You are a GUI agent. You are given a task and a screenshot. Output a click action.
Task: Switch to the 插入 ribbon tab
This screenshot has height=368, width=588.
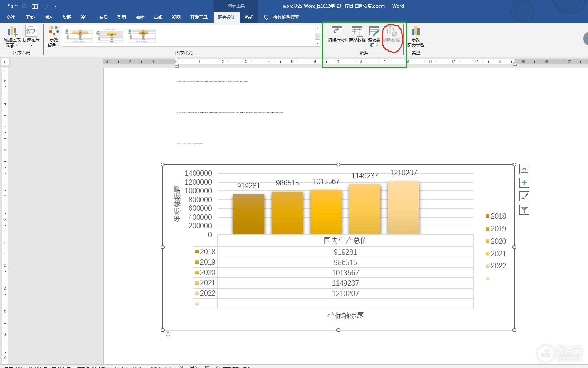pos(48,17)
